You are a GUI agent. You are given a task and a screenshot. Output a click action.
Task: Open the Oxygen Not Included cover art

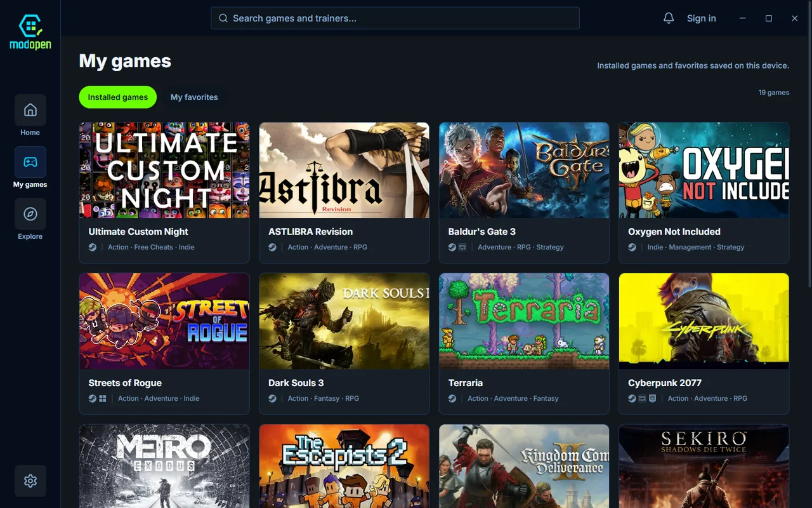(x=704, y=170)
